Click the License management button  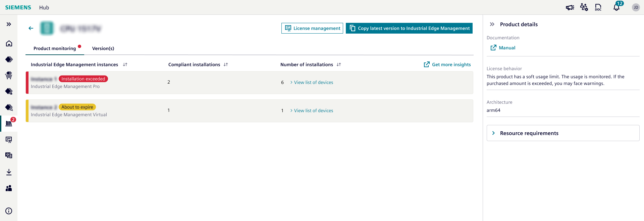point(312,28)
